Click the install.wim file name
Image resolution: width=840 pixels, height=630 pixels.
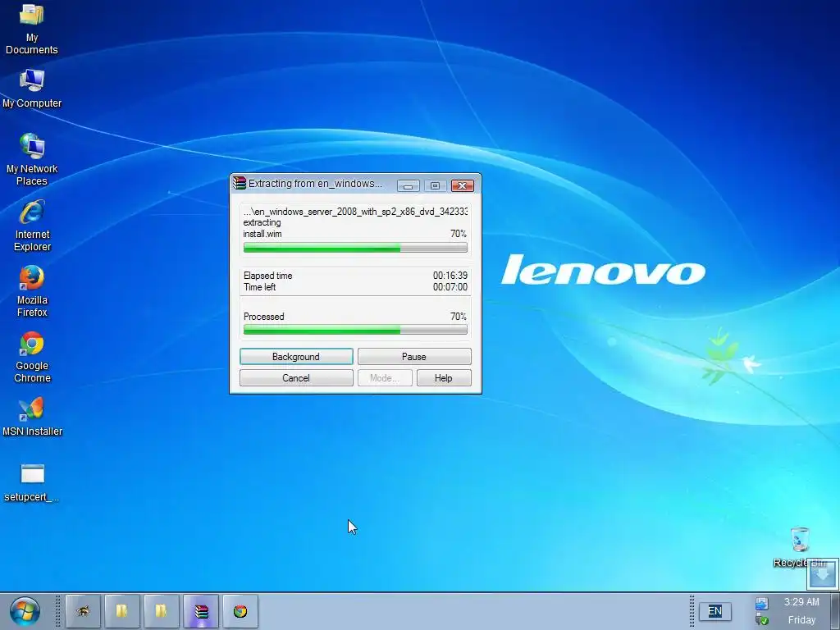(262, 234)
